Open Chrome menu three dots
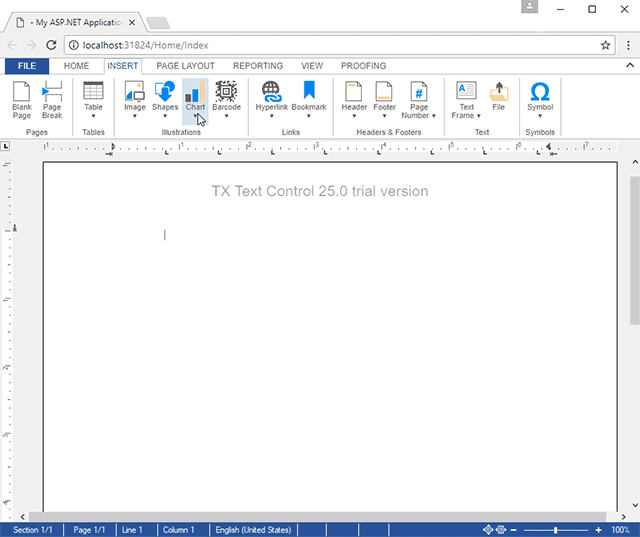This screenshot has width=640, height=537. click(628, 45)
